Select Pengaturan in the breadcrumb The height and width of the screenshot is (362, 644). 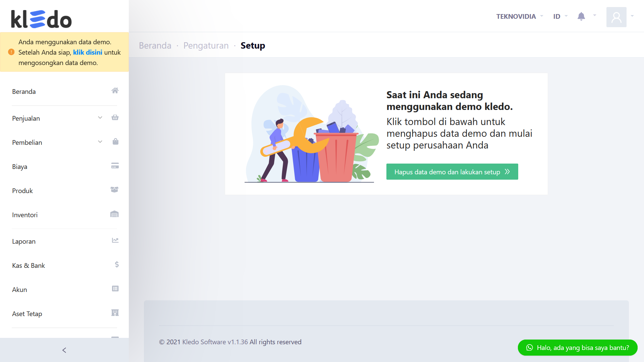click(x=206, y=45)
